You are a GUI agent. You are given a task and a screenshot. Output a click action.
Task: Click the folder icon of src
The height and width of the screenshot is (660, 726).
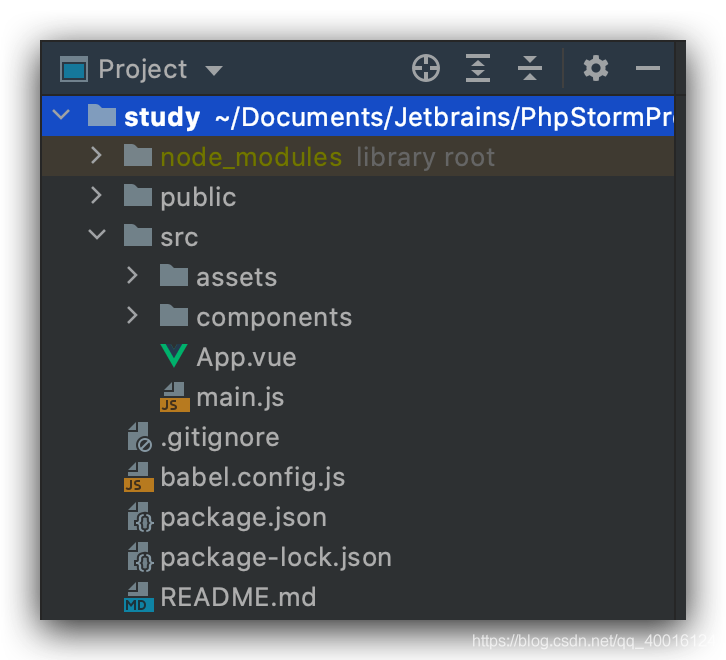pyautogui.click(x=138, y=235)
